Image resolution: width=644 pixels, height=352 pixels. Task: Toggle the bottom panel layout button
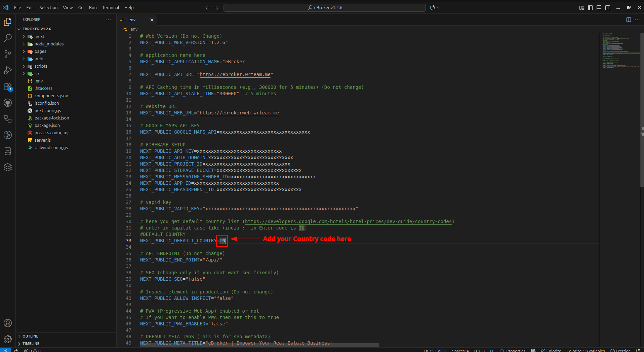click(599, 8)
